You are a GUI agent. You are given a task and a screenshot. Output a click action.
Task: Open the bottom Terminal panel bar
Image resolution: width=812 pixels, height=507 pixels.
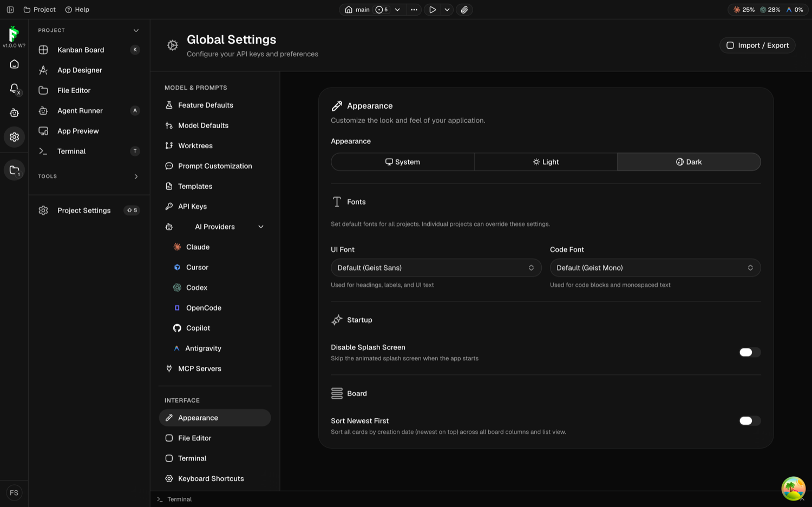click(x=174, y=499)
